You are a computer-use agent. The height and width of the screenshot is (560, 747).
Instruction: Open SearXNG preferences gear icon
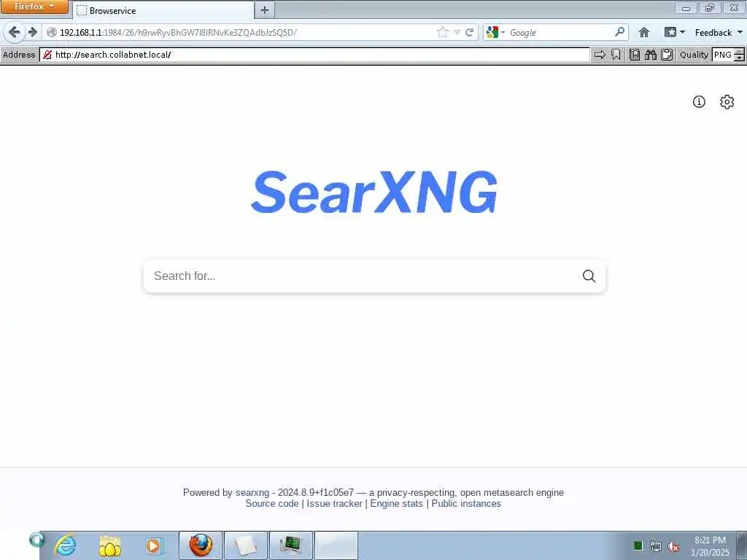pos(727,101)
